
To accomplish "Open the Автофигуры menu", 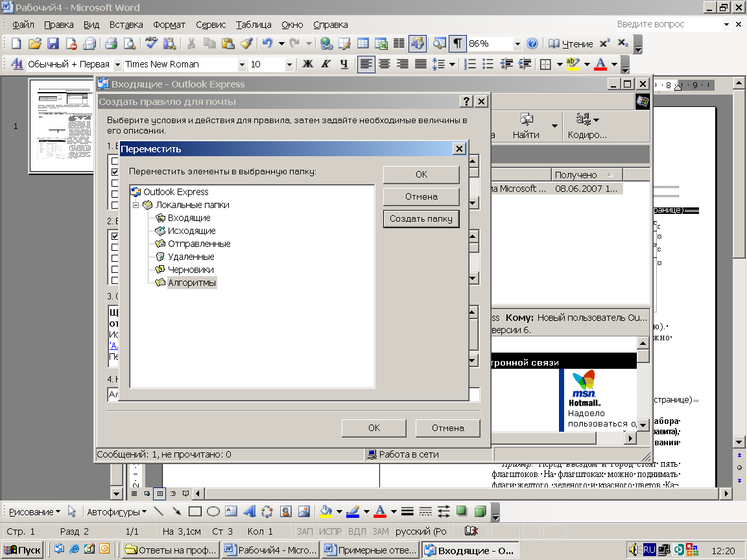I will [x=117, y=512].
